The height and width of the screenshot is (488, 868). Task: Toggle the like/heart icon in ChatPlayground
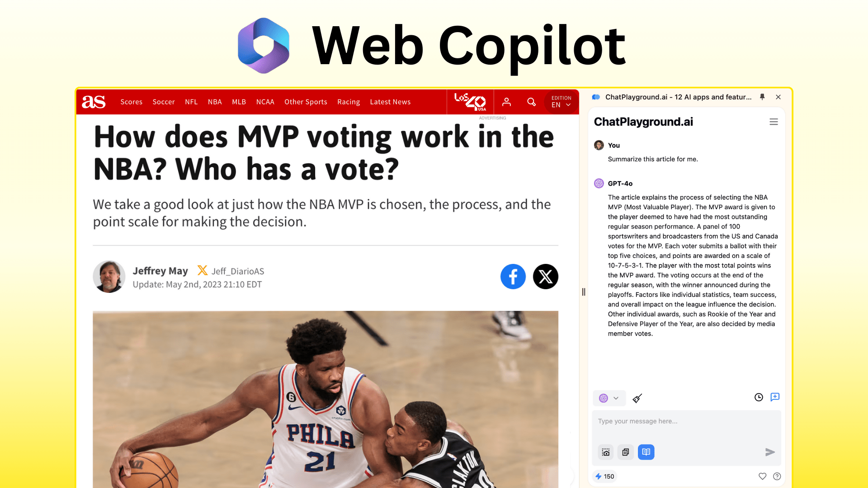click(x=762, y=476)
